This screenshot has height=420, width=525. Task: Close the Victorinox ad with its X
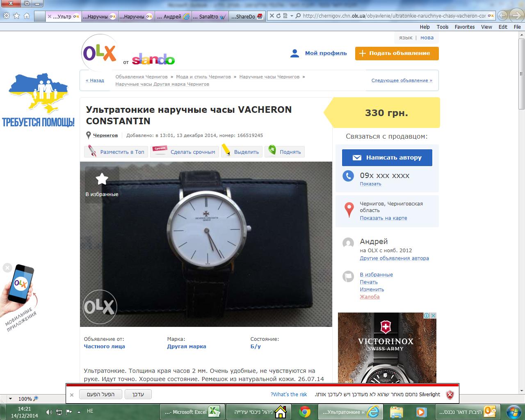[x=433, y=315]
